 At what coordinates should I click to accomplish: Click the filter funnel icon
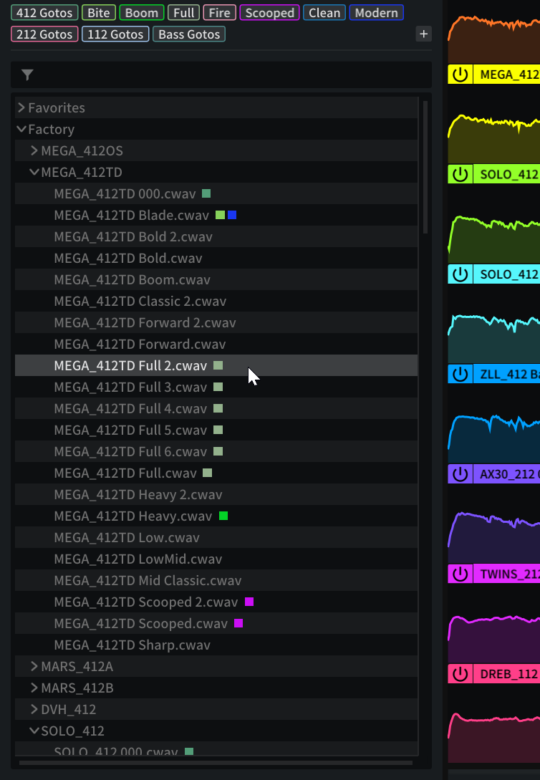[27, 75]
